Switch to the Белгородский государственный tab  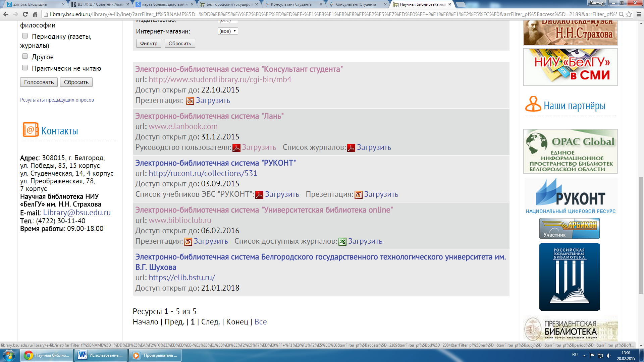(x=229, y=4)
